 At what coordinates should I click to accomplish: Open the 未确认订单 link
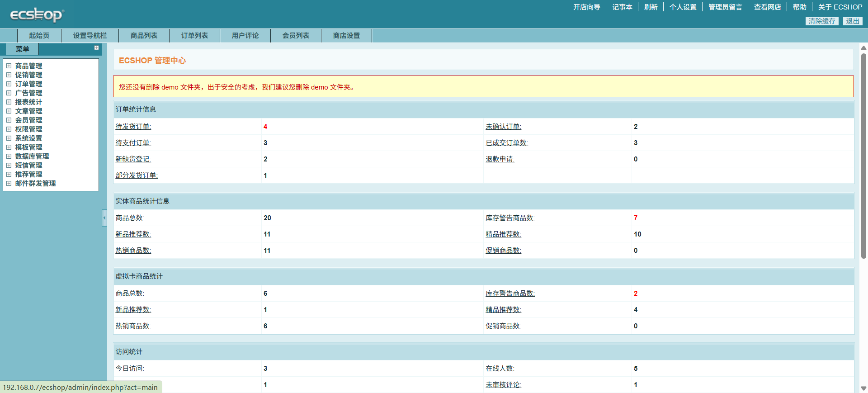(504, 127)
